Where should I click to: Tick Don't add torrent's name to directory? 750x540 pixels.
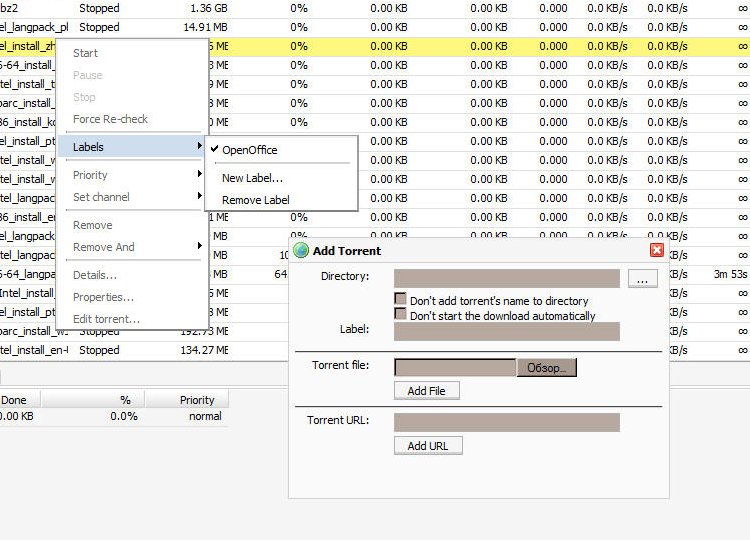(x=400, y=299)
